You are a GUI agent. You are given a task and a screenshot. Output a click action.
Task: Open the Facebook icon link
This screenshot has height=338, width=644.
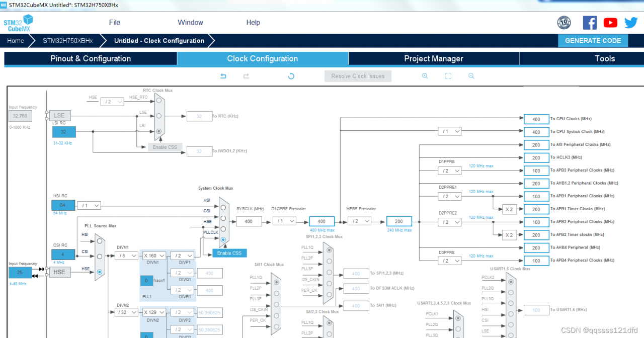[590, 23]
